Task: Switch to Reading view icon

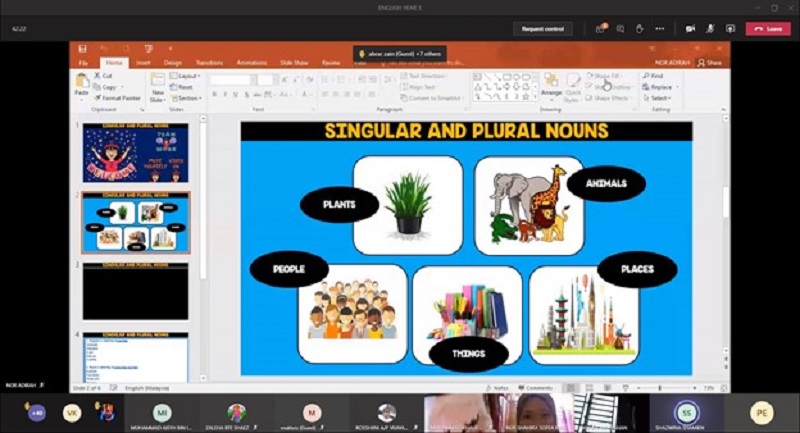Action: (607, 388)
